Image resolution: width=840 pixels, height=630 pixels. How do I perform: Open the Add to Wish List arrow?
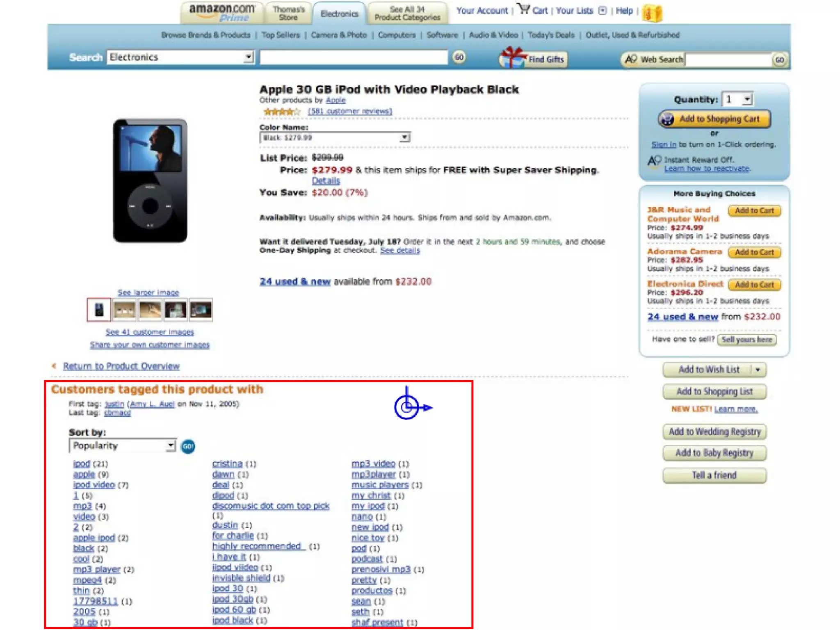click(758, 370)
